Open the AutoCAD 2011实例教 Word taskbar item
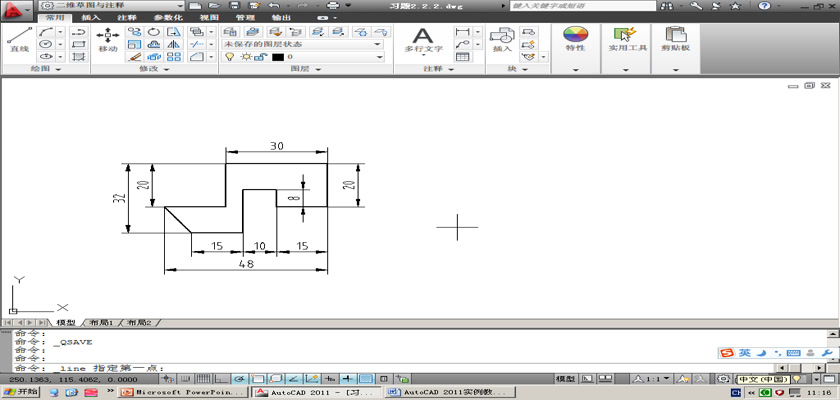This screenshot has width=840, height=400. click(x=449, y=393)
